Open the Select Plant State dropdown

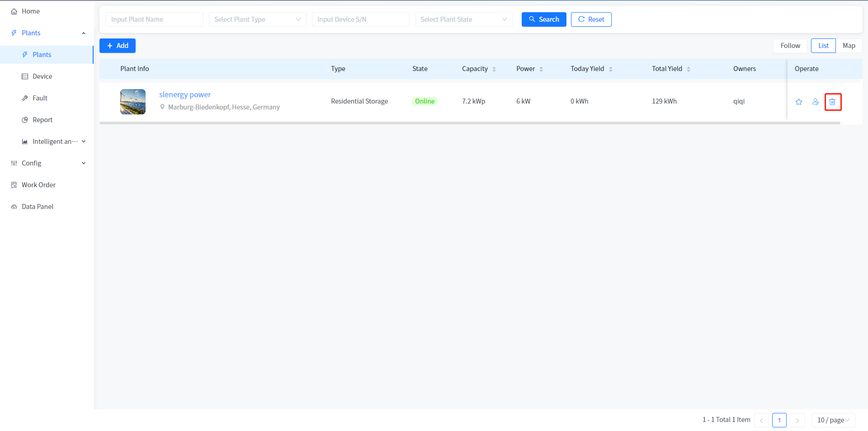click(x=463, y=19)
